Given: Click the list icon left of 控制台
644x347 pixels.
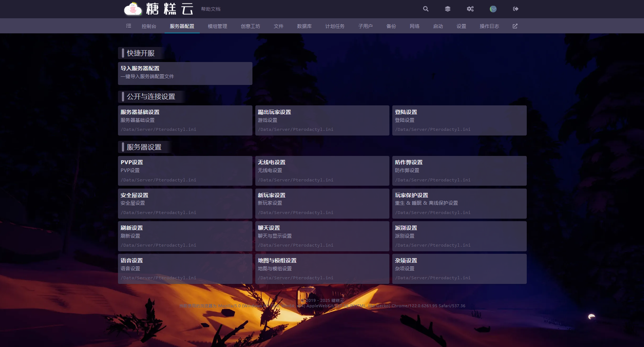Looking at the screenshot, I should click(129, 26).
